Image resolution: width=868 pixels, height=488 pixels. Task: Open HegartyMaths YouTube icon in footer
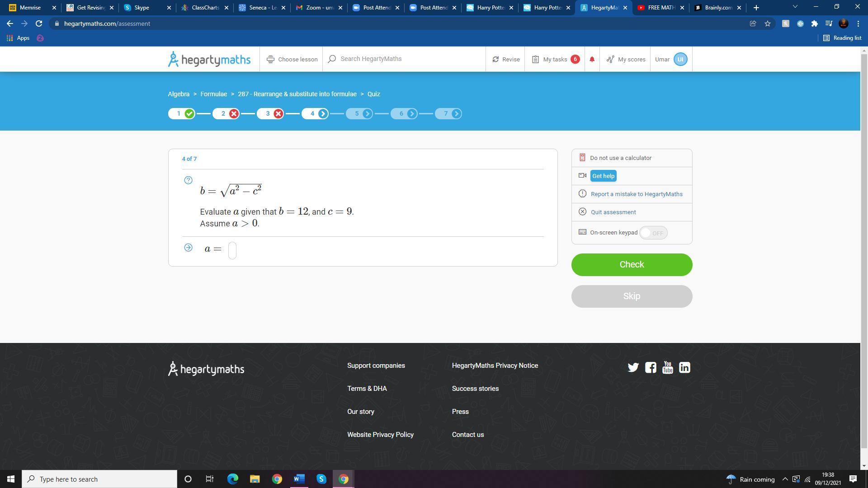tap(667, 367)
